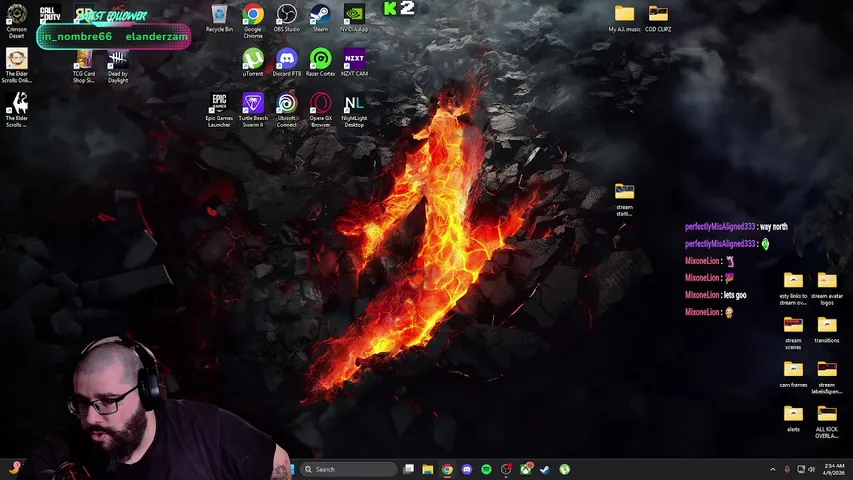Open the COD CLIPZ folder
Viewport: 853px width, 480px height.
point(658,19)
